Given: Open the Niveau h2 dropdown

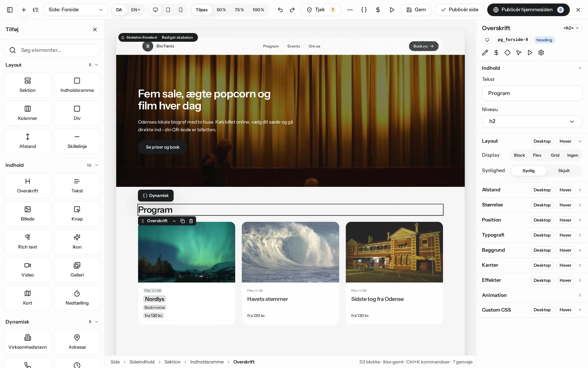Looking at the screenshot, I should [x=532, y=121].
